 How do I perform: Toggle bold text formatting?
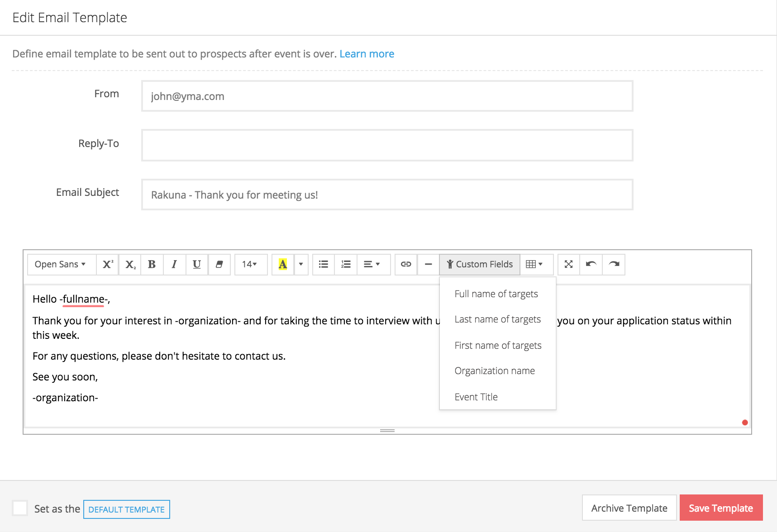[152, 264]
